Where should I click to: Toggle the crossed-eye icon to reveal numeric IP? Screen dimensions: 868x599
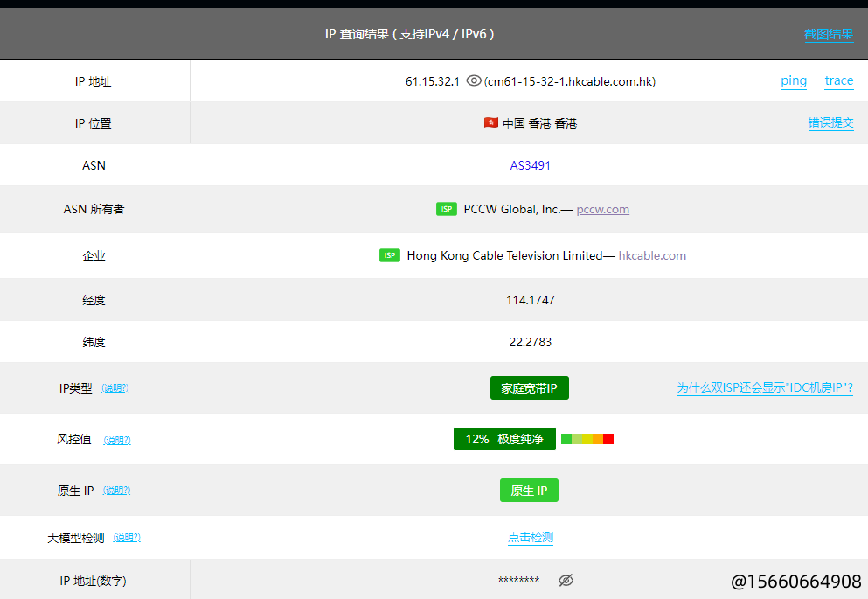tap(566, 580)
